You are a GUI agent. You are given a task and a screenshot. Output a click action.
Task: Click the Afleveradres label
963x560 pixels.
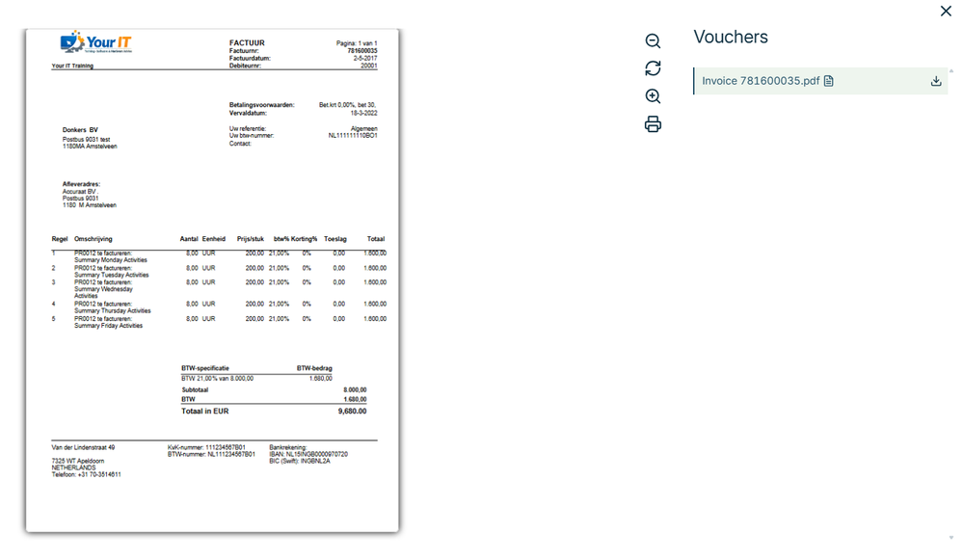[81, 184]
